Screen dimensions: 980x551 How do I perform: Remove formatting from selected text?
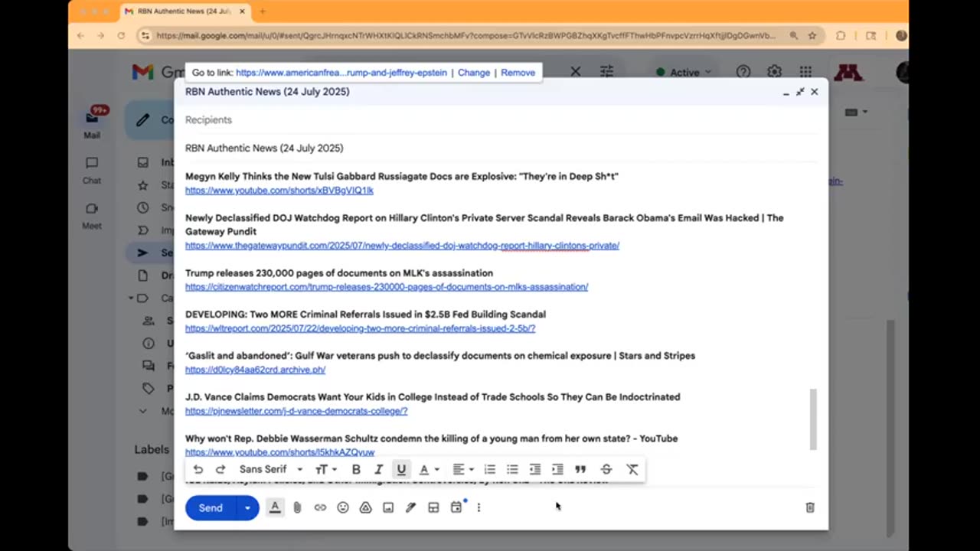(632, 469)
